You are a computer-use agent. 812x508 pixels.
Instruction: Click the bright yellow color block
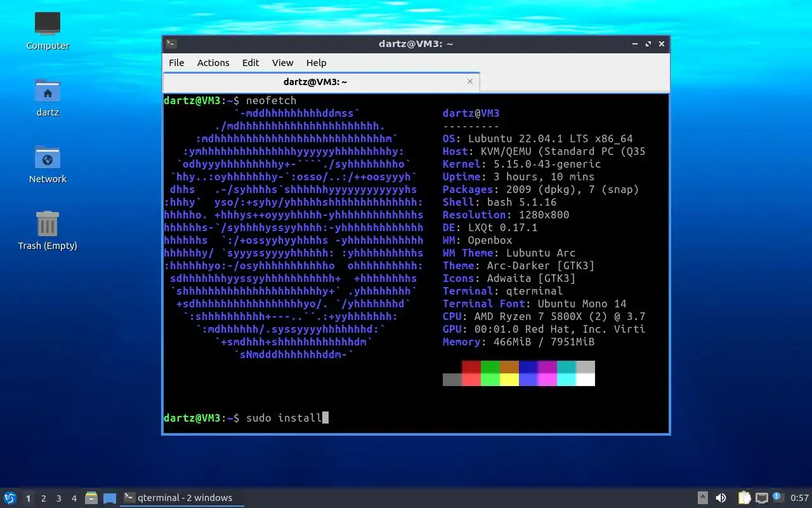[x=509, y=380]
